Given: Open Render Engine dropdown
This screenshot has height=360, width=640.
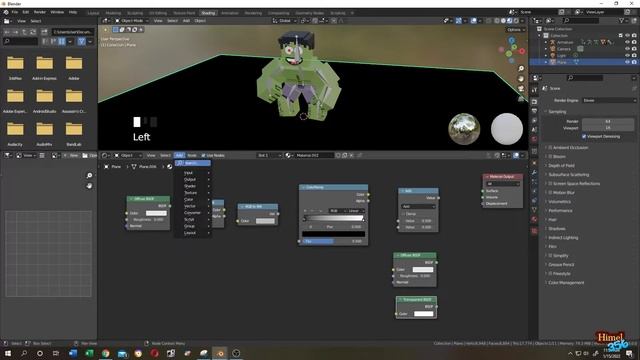Looking at the screenshot, I should pos(609,100).
